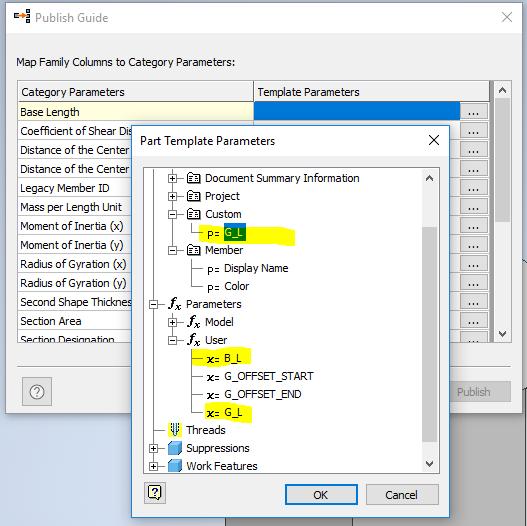Click the Work Features cube icon

175,466
